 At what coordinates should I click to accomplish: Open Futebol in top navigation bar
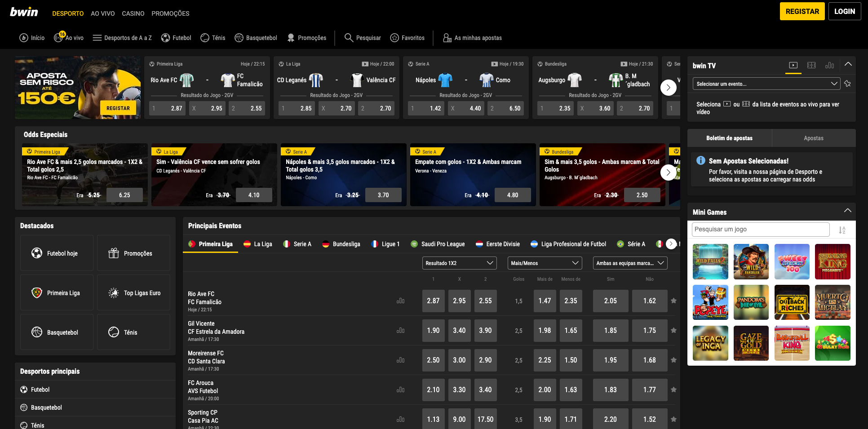[176, 38]
